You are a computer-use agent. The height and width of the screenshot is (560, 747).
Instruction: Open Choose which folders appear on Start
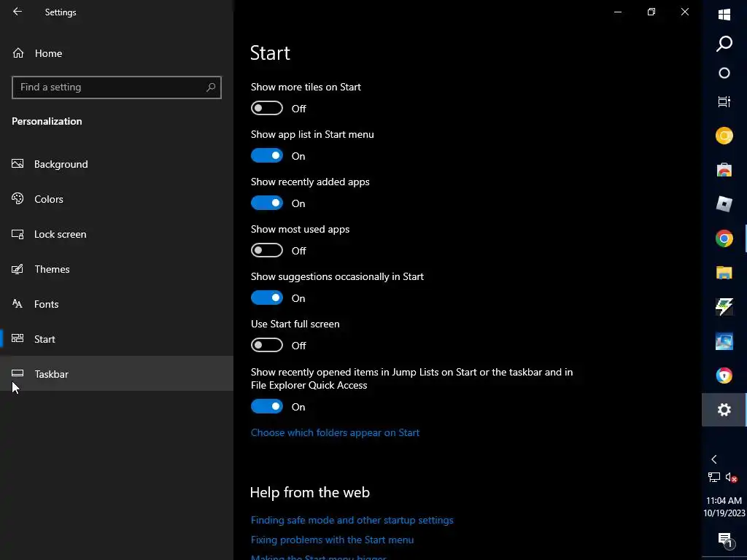pos(335,432)
